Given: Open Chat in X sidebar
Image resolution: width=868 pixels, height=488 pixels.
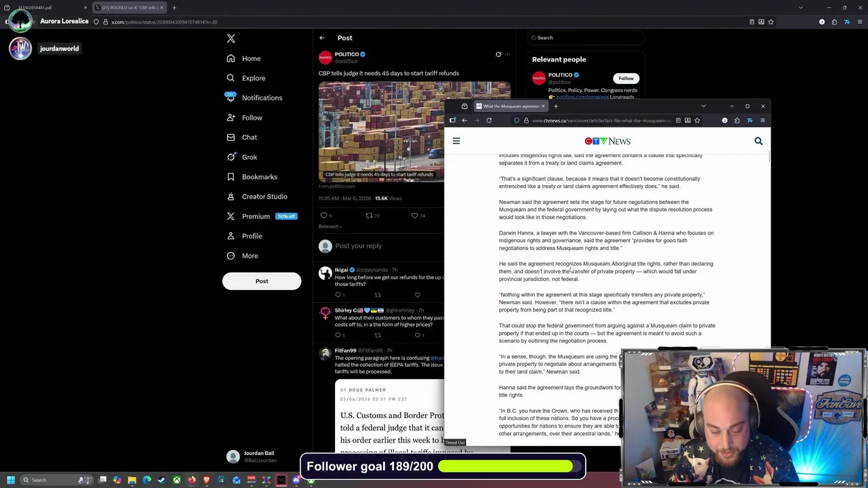Looking at the screenshot, I should [242, 137].
